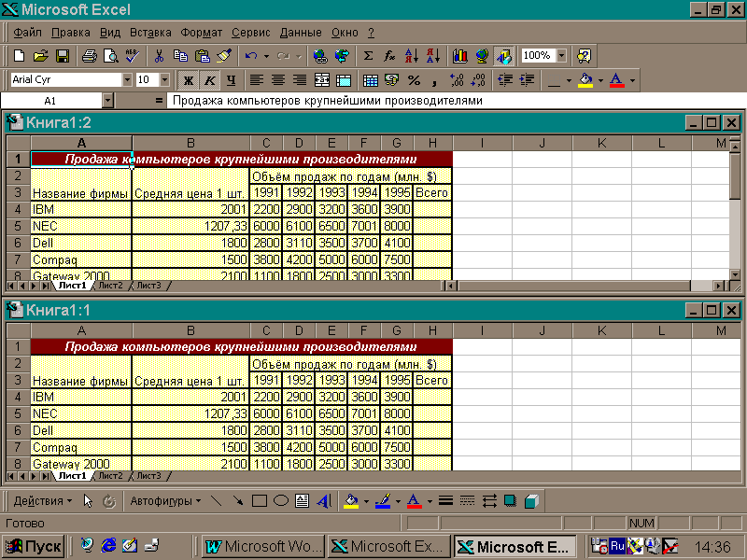Image resolution: width=747 pixels, height=560 pixels.
Task: Click the Print Preview icon
Action: tap(109, 56)
